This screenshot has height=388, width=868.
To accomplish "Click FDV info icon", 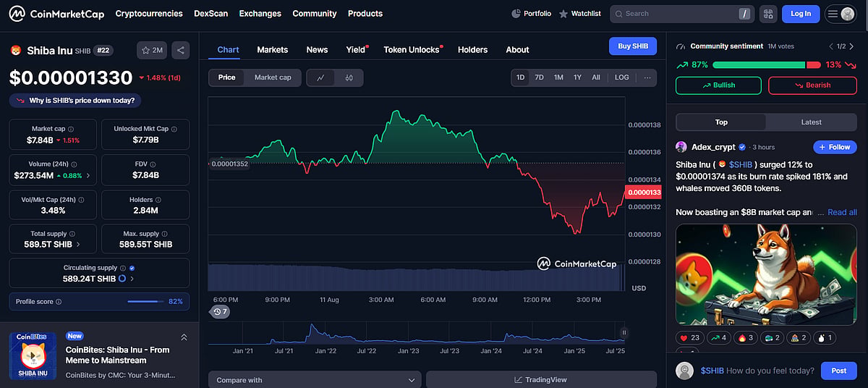I will (153, 164).
